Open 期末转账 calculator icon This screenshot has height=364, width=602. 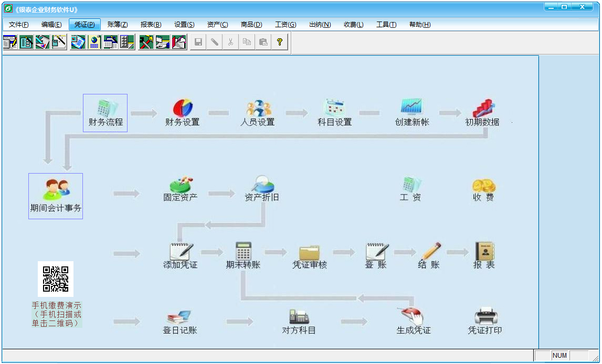[244, 256]
